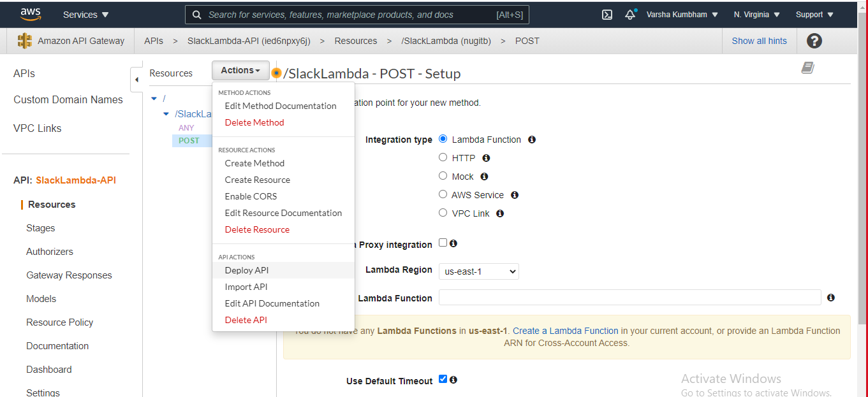Screen dimensions: 868x397
Task: Uncheck Use Default Timeout
Action: 443,379
